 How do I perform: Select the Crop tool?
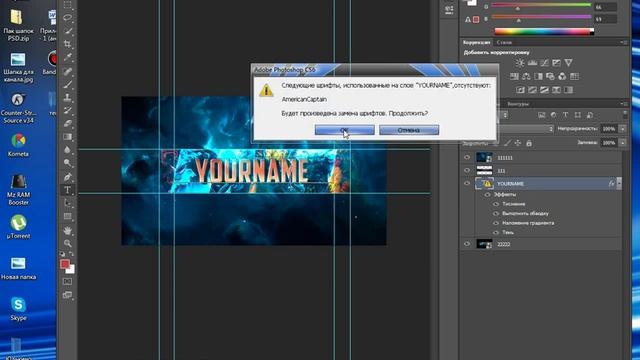click(x=68, y=44)
